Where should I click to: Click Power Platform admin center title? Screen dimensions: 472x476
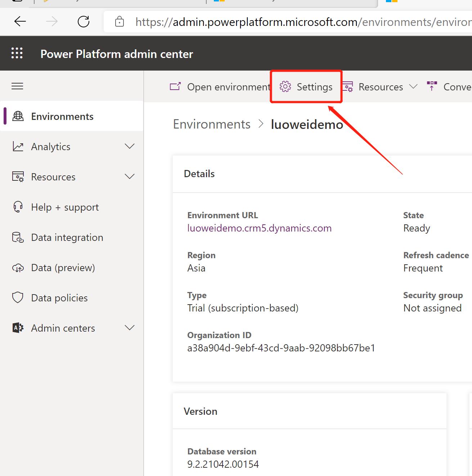(x=117, y=54)
